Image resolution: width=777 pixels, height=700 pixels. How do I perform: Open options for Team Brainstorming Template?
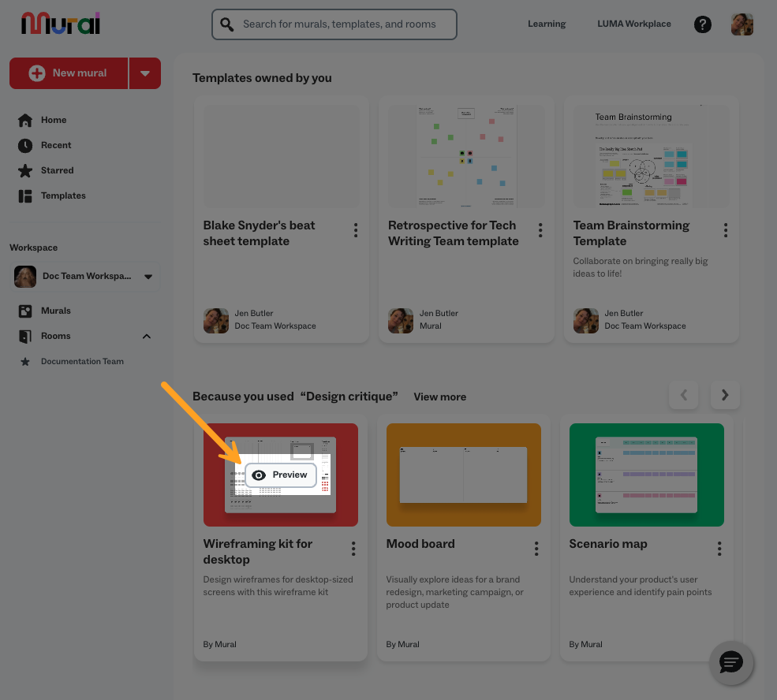pos(726,230)
